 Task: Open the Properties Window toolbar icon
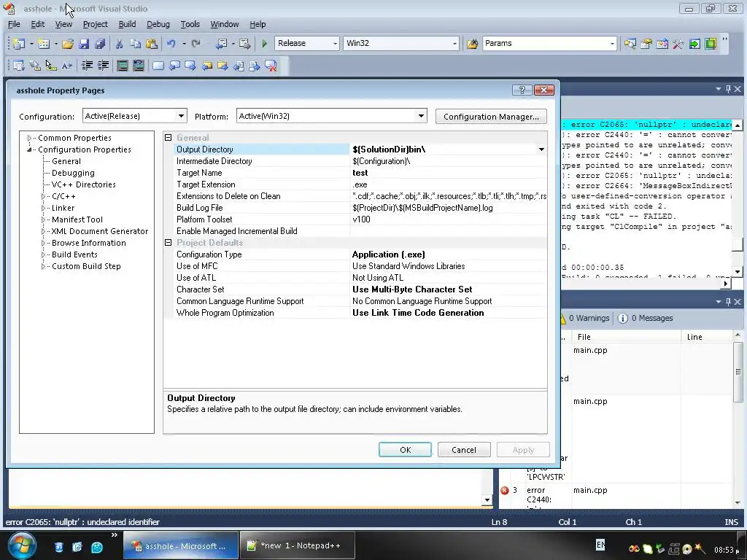[646, 44]
